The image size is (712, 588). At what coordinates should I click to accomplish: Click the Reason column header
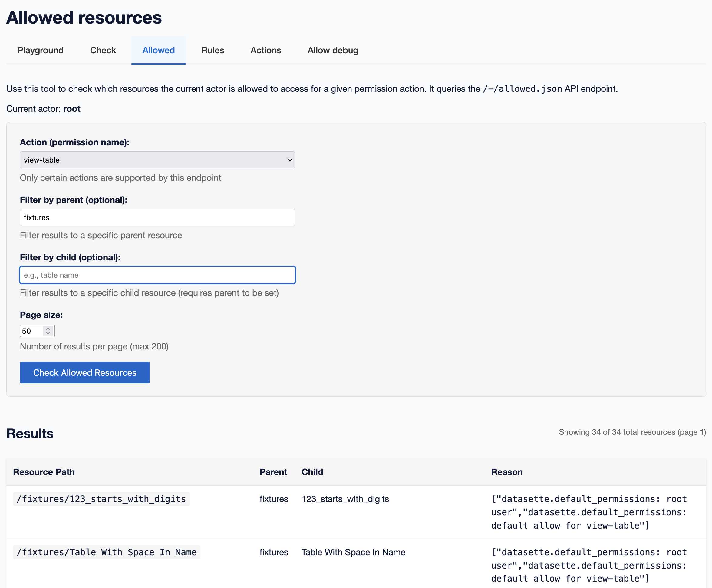pos(506,471)
